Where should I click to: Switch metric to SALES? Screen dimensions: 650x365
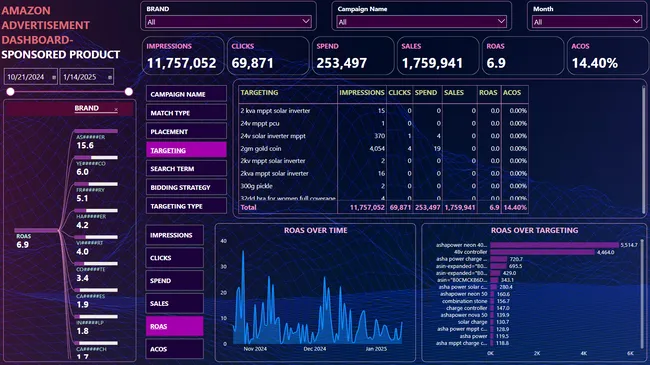pos(175,304)
